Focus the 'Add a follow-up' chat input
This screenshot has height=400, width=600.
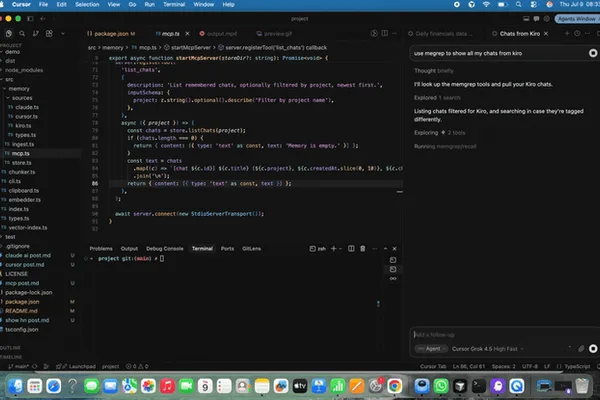point(505,335)
